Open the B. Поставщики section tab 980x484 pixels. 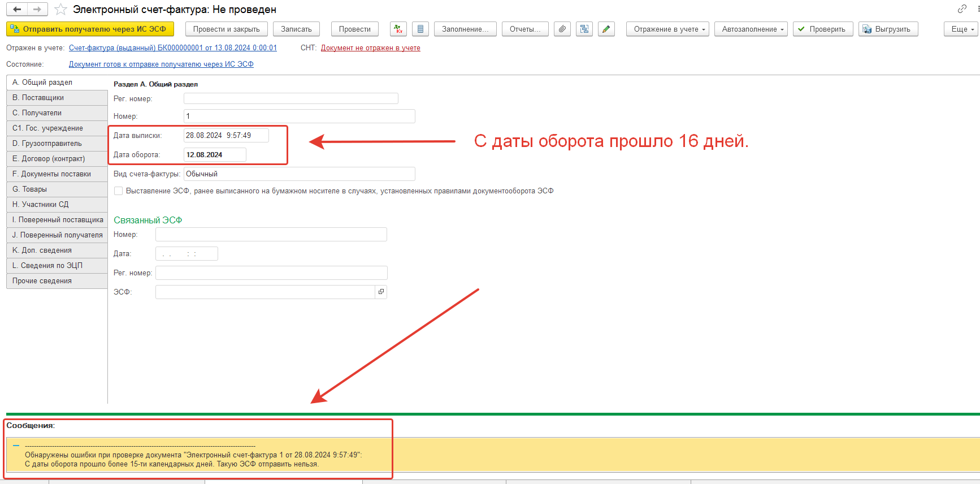(x=57, y=98)
